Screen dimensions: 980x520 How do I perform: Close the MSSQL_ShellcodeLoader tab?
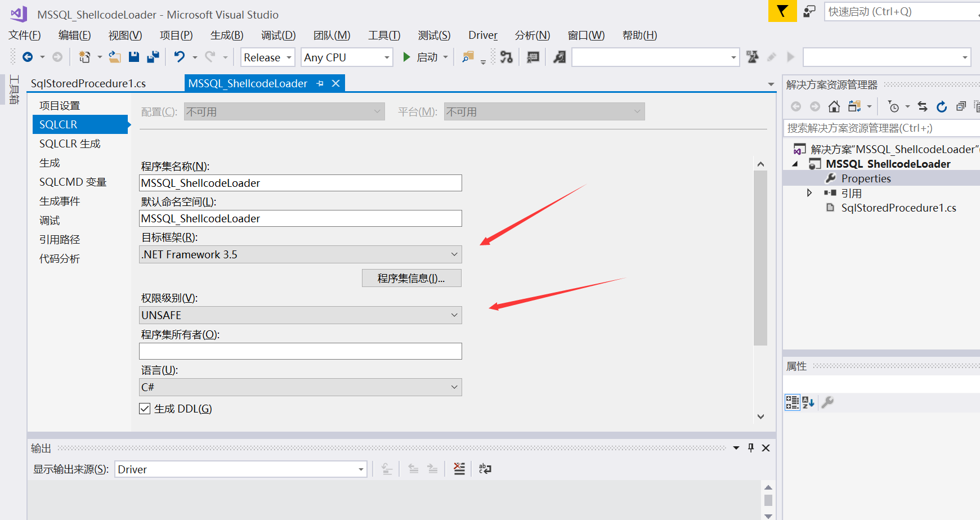coord(336,83)
